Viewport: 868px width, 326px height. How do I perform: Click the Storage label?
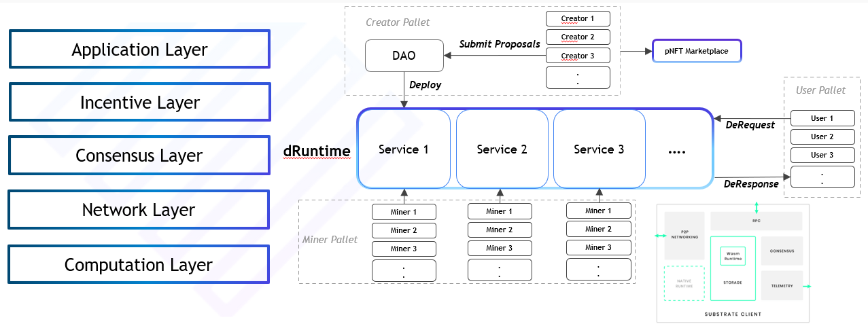[733, 283]
